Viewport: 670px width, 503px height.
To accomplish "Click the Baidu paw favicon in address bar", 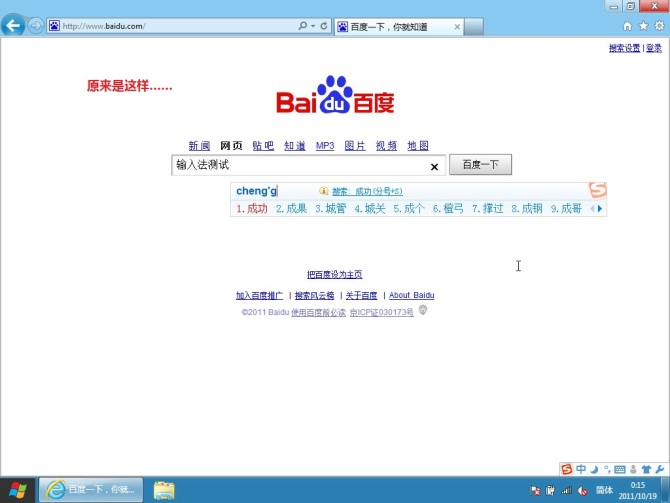I will pos(54,26).
